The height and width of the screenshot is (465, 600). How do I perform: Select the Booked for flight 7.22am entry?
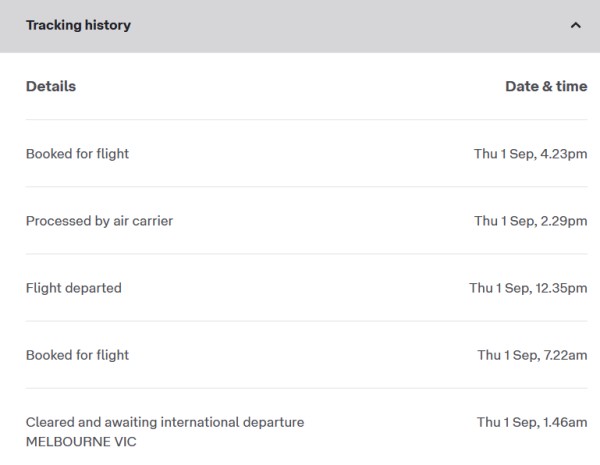[x=77, y=355]
